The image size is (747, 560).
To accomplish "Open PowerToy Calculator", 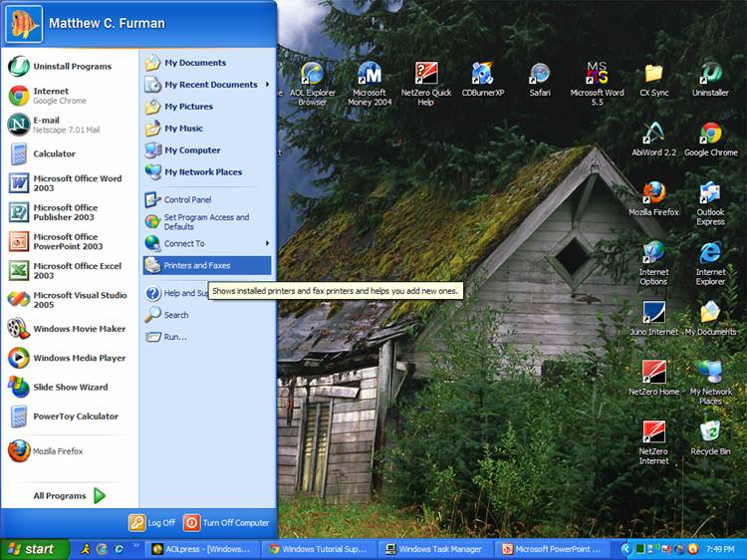I will 69,417.
